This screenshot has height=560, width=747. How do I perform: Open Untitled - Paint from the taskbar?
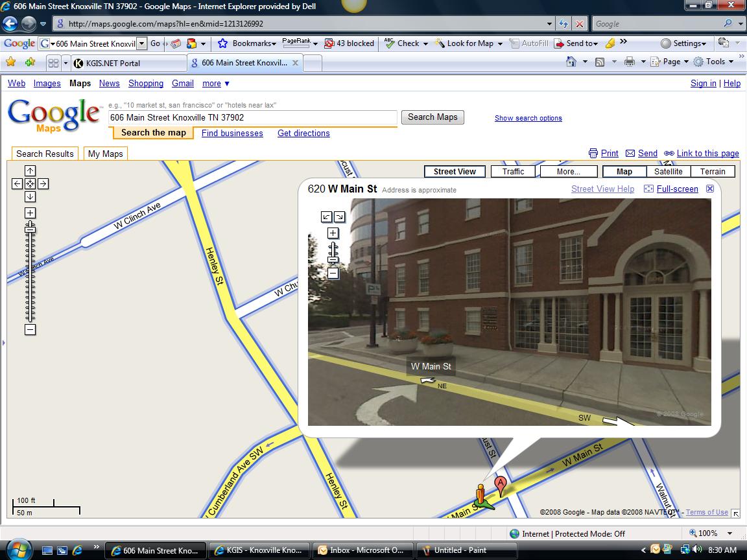pos(466,550)
